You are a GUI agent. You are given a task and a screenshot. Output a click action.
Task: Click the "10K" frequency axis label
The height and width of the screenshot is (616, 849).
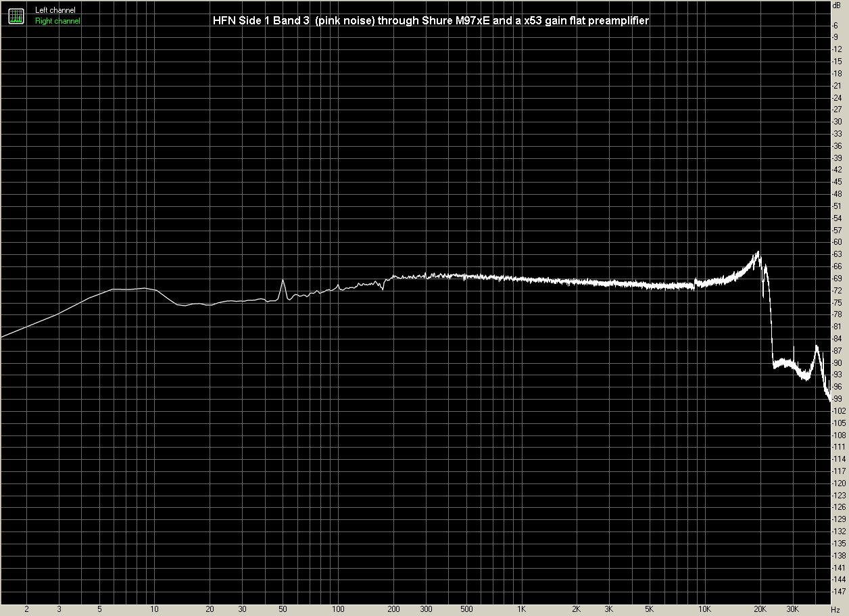tap(705, 609)
